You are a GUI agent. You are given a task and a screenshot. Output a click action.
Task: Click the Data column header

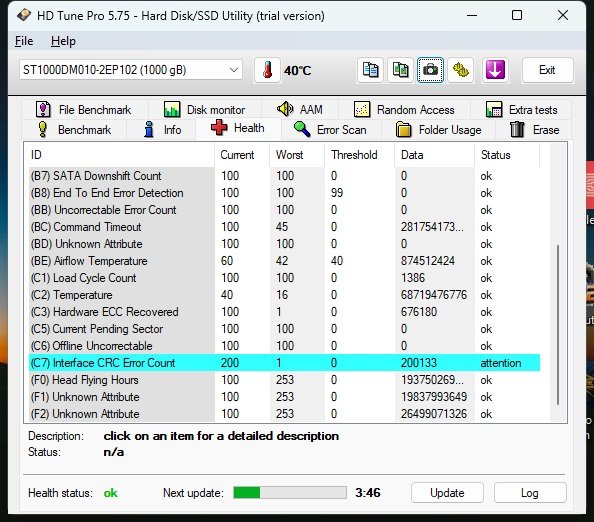[x=434, y=155]
